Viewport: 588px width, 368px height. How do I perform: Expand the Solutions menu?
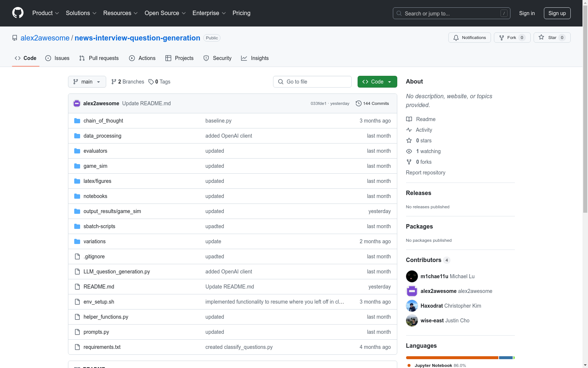pos(81,13)
